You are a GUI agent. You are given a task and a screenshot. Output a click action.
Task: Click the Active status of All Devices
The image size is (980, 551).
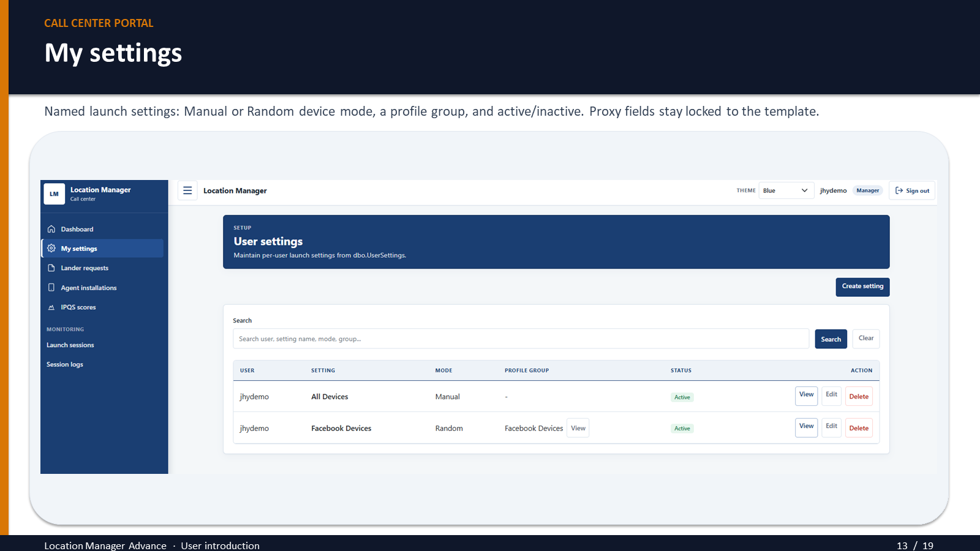tap(682, 397)
